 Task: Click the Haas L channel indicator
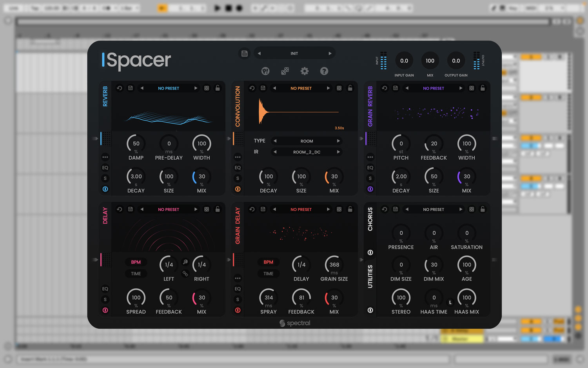click(450, 302)
